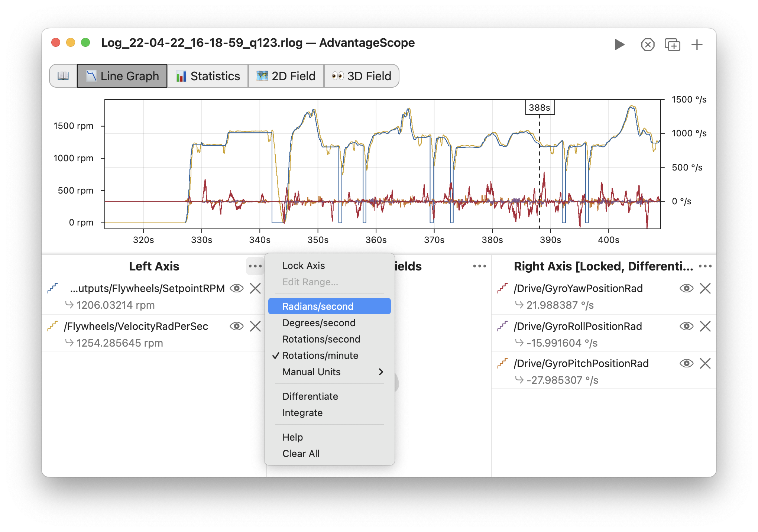The height and width of the screenshot is (532, 758).
Task: Switch to the Statistics tab
Action: 208,76
